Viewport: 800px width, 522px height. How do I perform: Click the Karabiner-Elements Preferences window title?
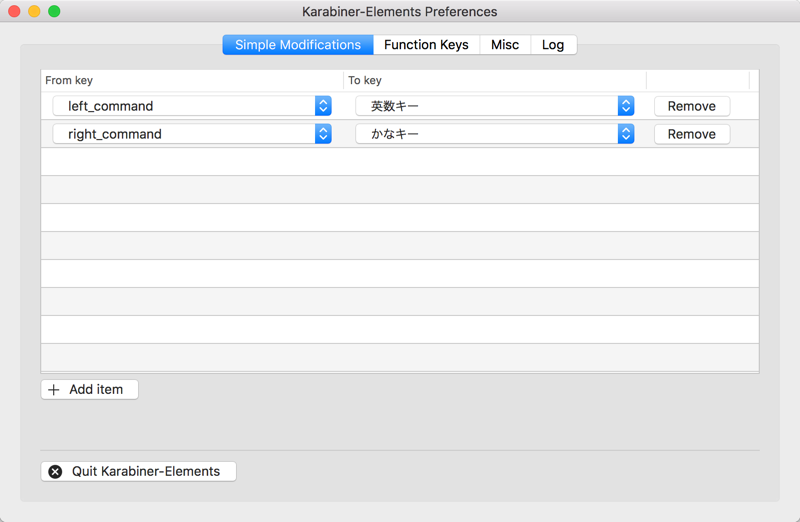(399, 12)
